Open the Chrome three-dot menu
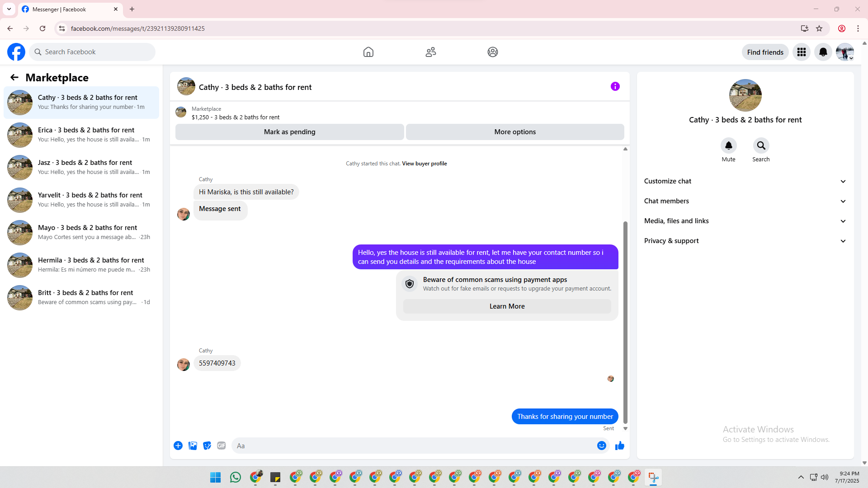This screenshot has width=868, height=488. 858,28
